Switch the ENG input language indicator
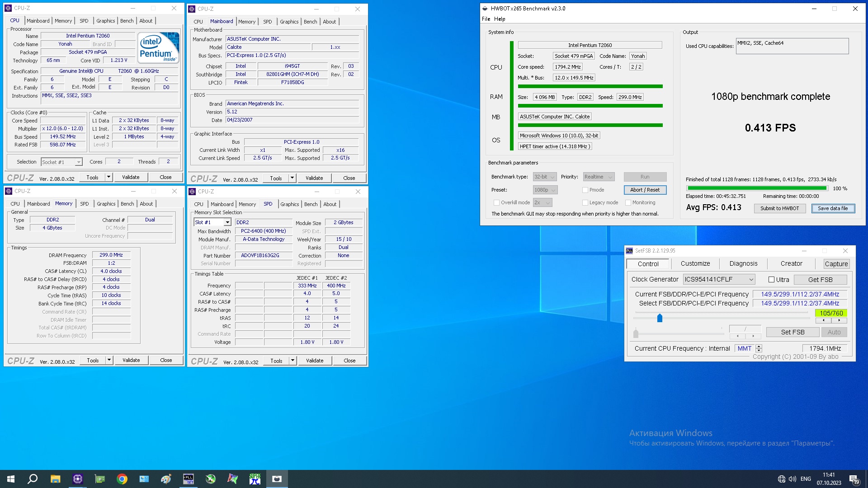868x488 pixels. coord(806,479)
